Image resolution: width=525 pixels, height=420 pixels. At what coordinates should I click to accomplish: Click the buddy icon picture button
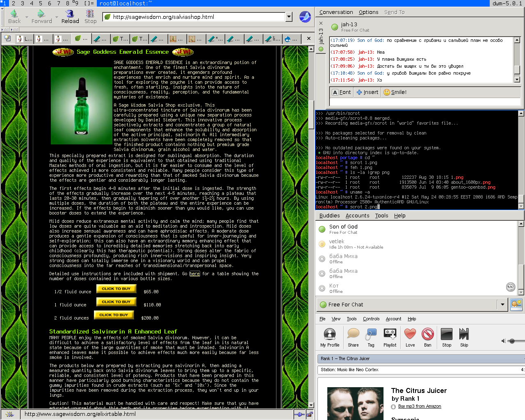tap(516, 304)
